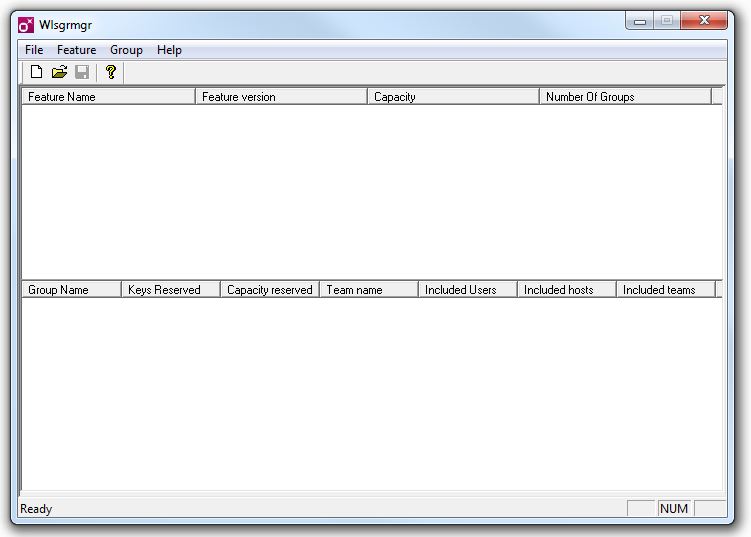Close the Wlsgrmgr window
The height and width of the screenshot is (537, 751).
[704, 20]
